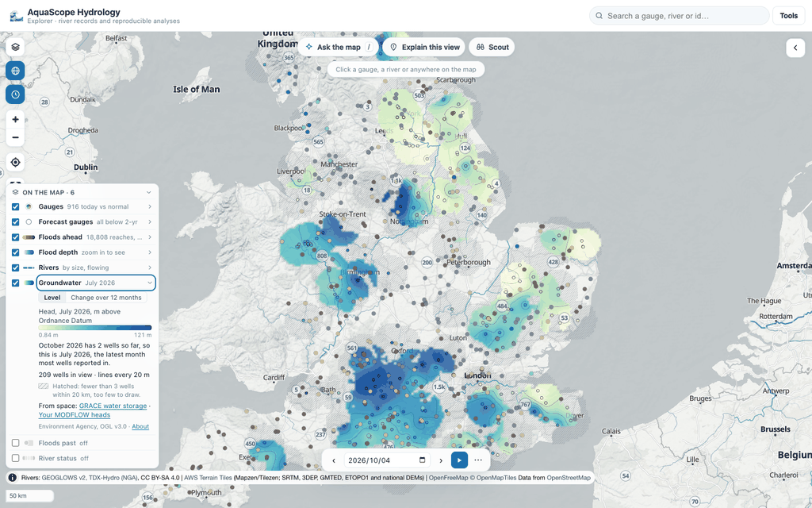The image size is (812, 508).
Task: Click the Gauges legend symbol
Action: click(29, 207)
